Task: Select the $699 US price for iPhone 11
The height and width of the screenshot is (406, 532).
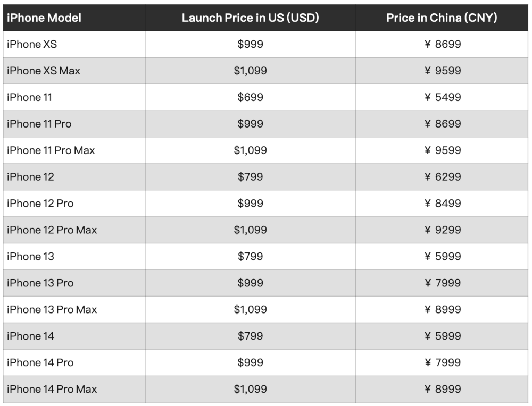Action: (250, 97)
